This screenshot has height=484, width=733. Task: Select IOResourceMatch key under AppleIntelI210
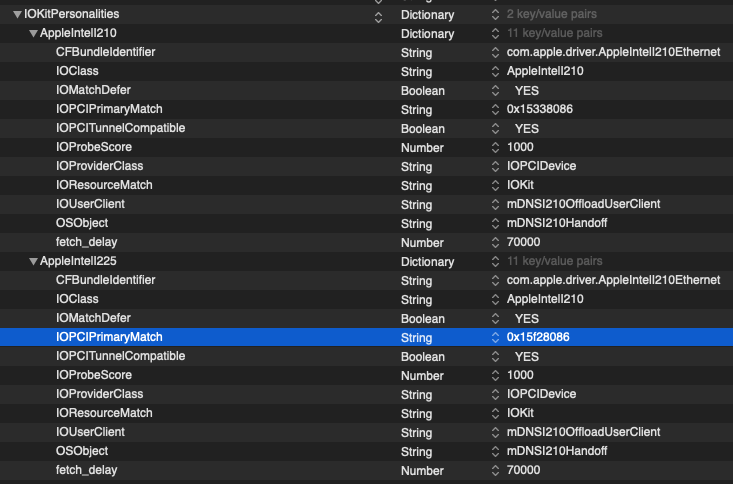pos(104,185)
